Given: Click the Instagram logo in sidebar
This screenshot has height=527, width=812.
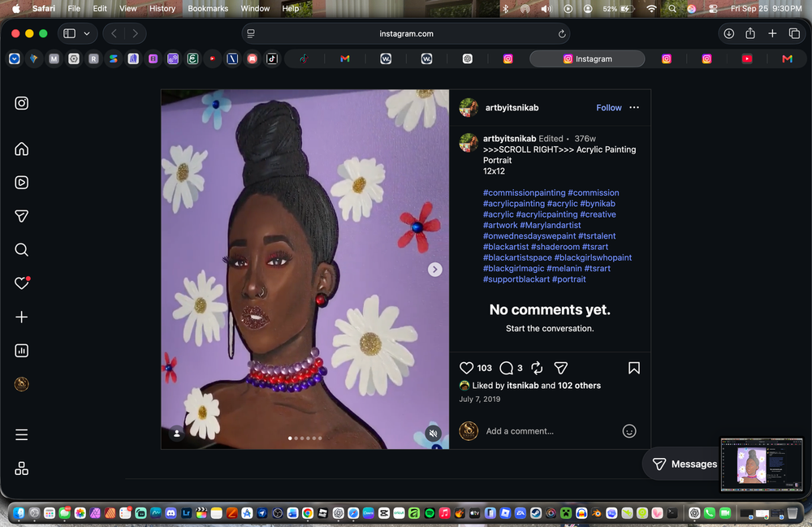Looking at the screenshot, I should pyautogui.click(x=21, y=103).
